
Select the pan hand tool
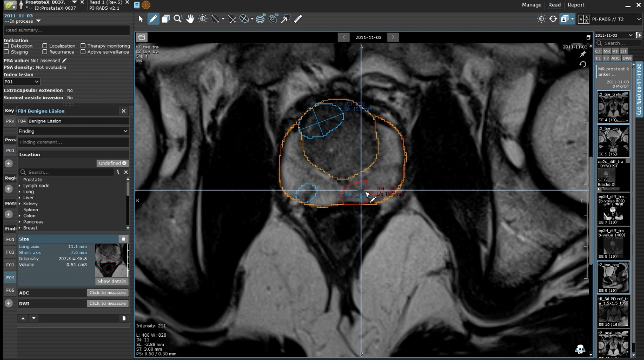tap(190, 19)
